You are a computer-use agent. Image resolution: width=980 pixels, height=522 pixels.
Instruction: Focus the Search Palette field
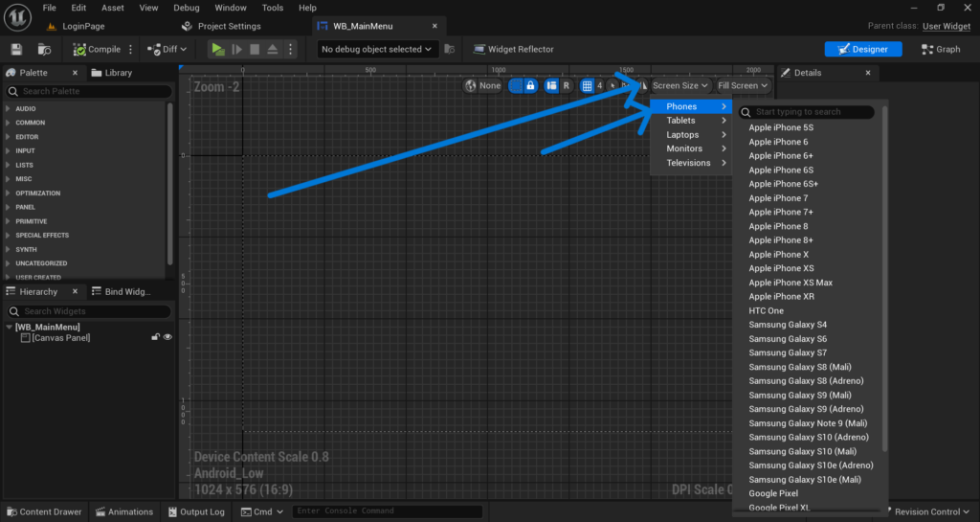89,91
